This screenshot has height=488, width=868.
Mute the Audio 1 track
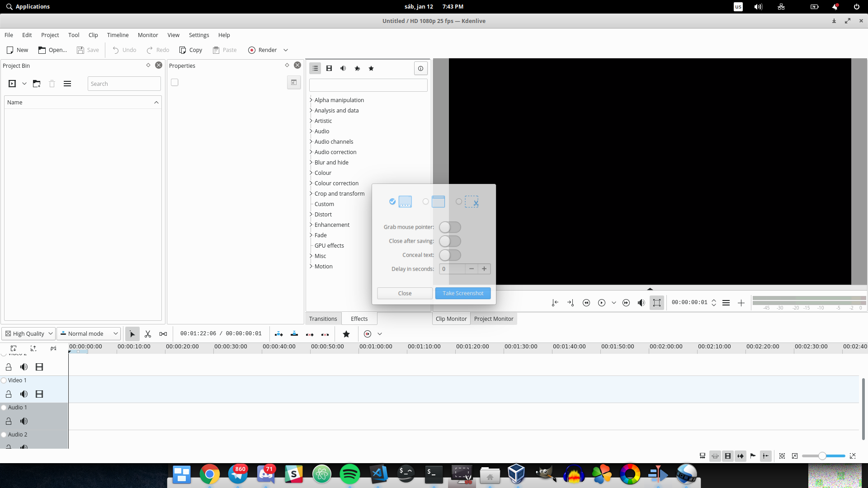coord(24,421)
